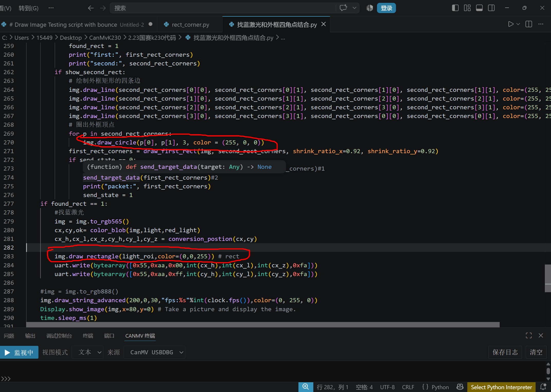Image resolution: width=551 pixels, height=392 pixels.
Task: Change encoding via UTF-8
Action: (387, 387)
